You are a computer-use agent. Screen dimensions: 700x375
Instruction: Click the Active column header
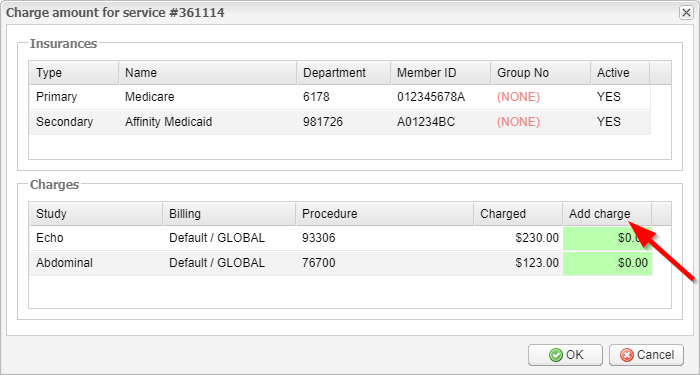[620, 73]
